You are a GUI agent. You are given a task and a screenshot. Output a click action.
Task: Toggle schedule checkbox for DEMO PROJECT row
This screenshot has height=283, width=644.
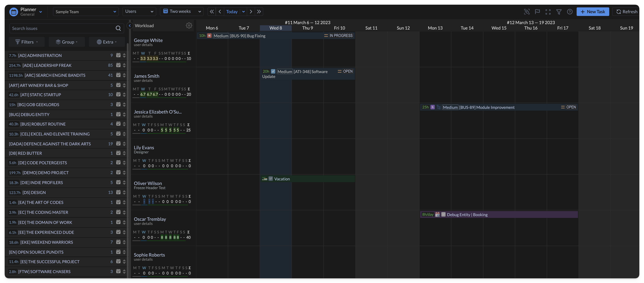(118, 172)
